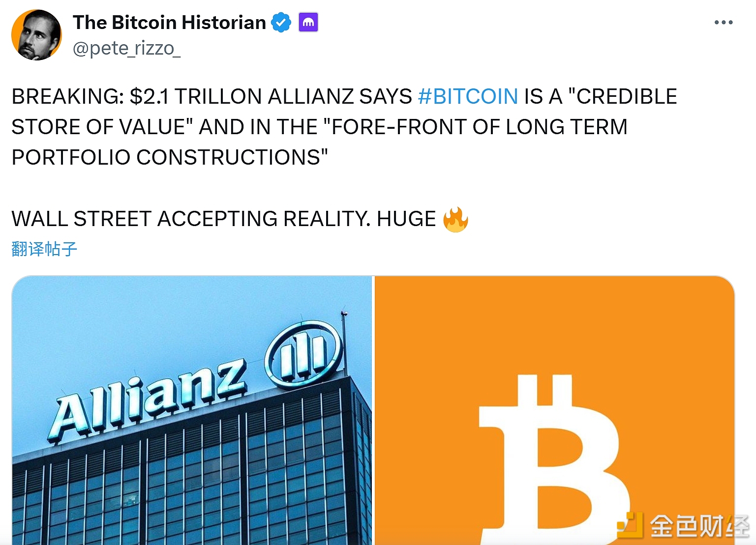756x545 pixels.
Task: Click the yellow Jinse watermark logo icon
Action: (x=631, y=525)
